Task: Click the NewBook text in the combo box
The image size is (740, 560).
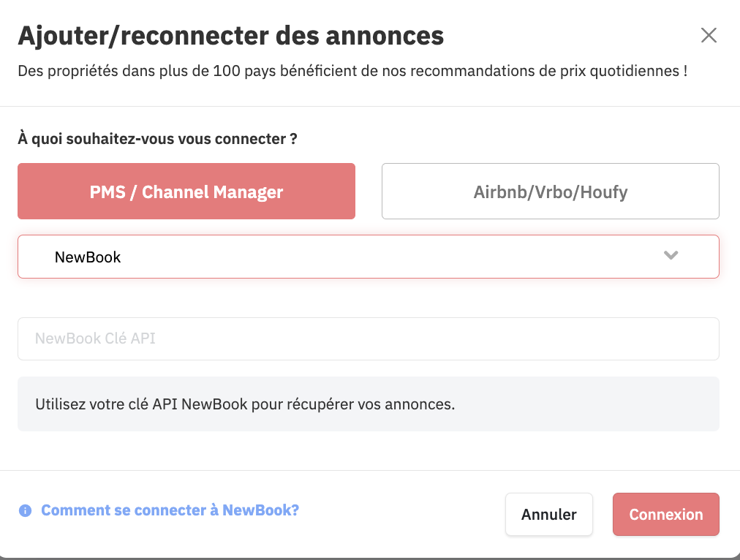Action: tap(88, 257)
